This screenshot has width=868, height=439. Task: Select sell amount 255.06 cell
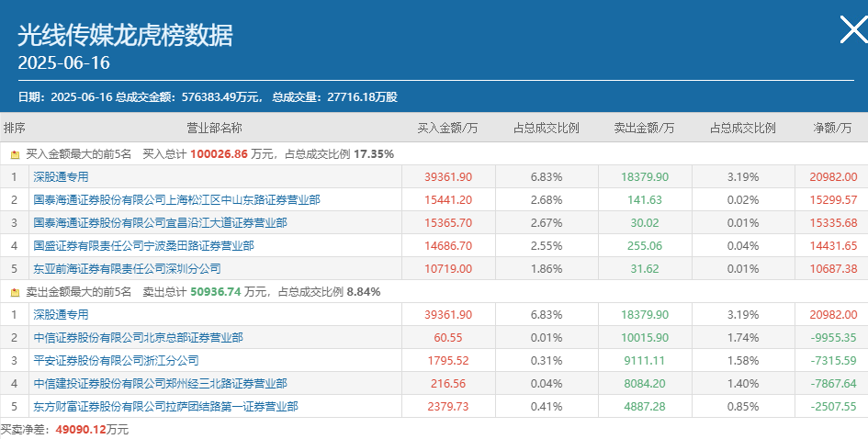645,246
